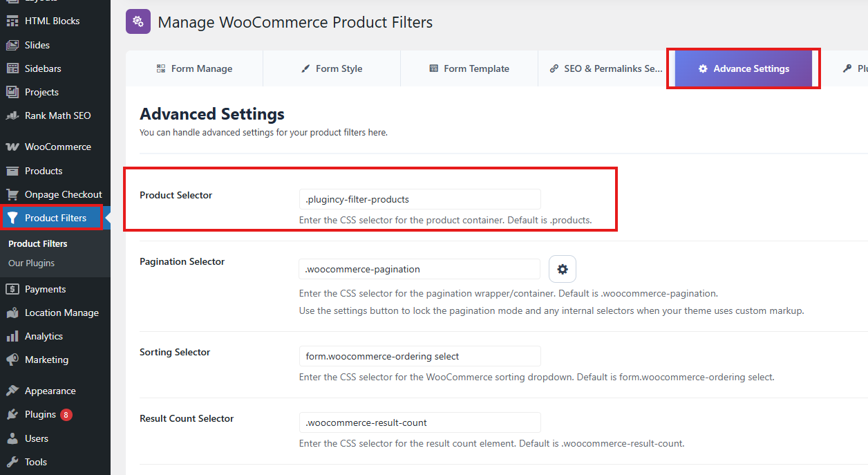
Task: Click the Products archive icon
Action: pyautogui.click(x=12, y=171)
